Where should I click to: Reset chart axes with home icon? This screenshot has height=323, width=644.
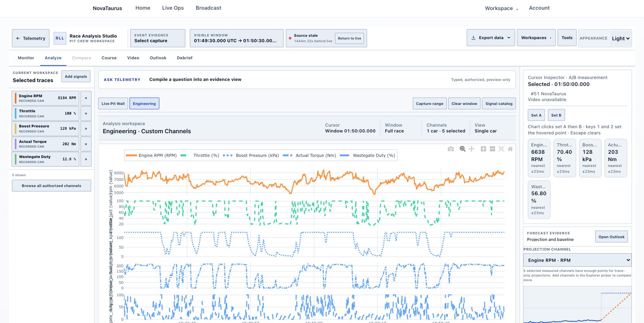[x=510, y=149]
